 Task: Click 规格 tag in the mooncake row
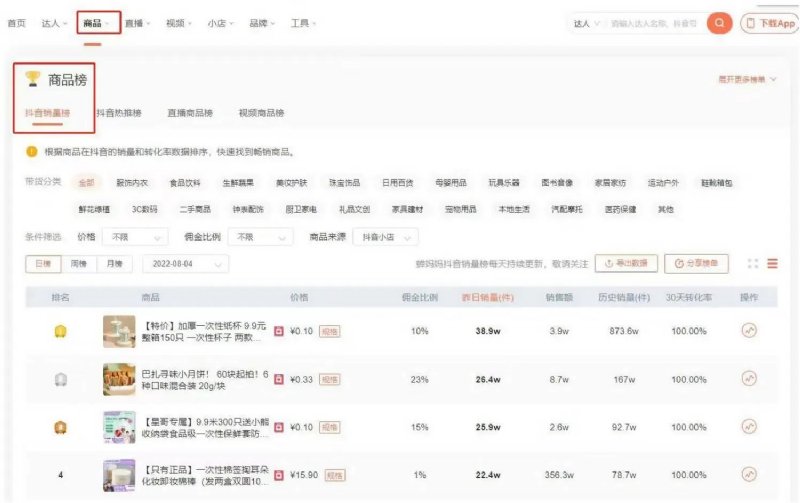point(330,380)
